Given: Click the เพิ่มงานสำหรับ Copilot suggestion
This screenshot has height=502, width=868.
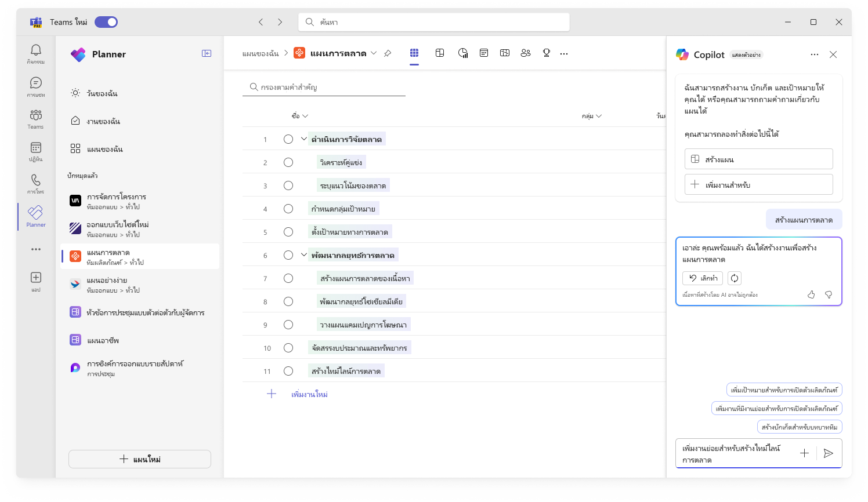Looking at the screenshot, I should click(759, 184).
